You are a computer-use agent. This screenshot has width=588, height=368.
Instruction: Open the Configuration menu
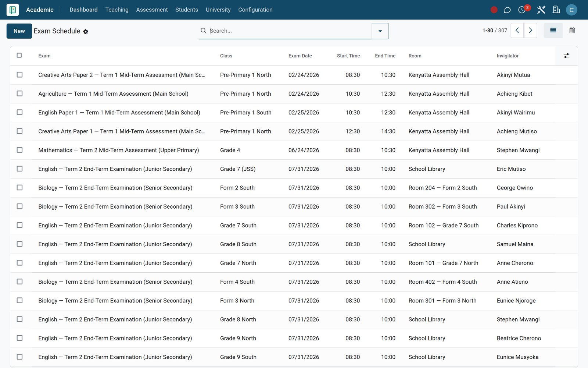255,10
